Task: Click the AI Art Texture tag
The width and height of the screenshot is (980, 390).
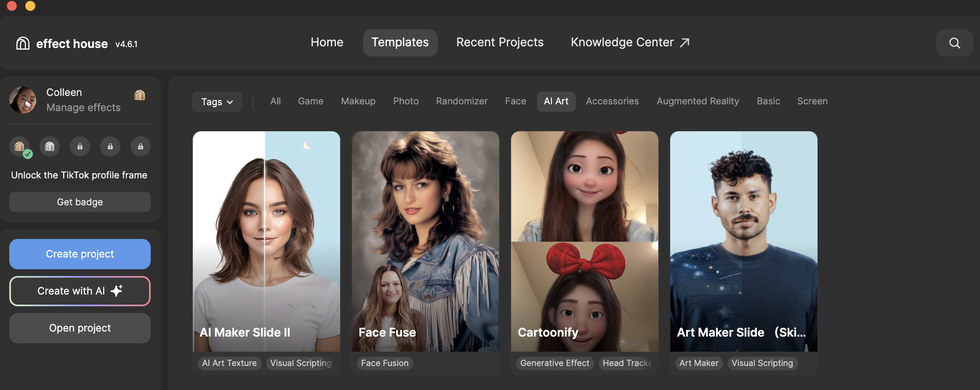Action: [229, 363]
